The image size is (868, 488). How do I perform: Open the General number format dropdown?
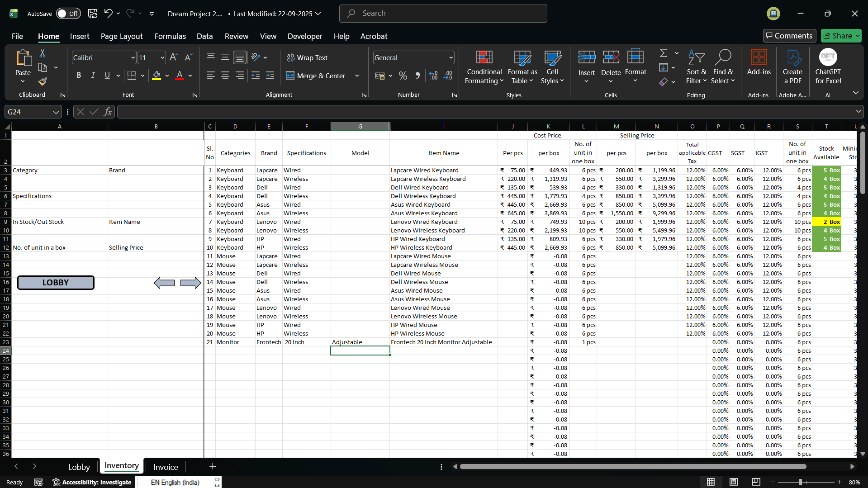point(451,57)
